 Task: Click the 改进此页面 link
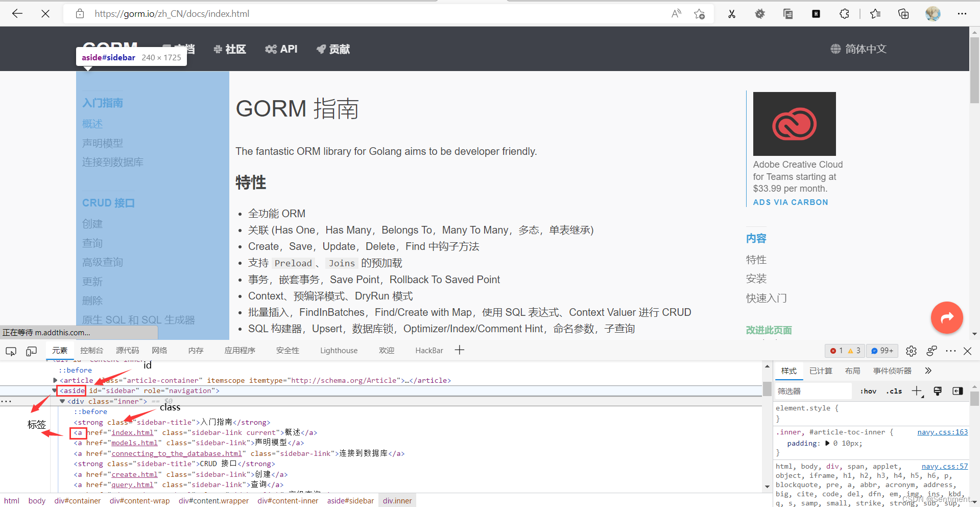pyautogui.click(x=769, y=331)
